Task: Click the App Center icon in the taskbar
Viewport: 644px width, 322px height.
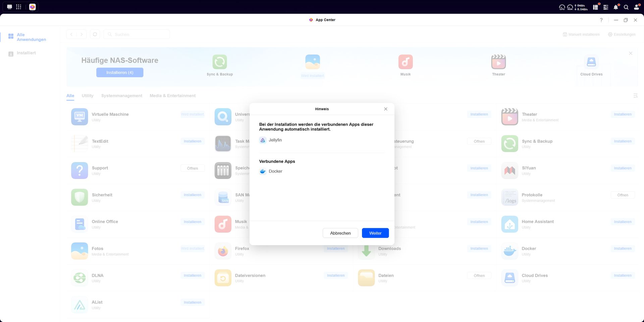Action: [x=33, y=7]
